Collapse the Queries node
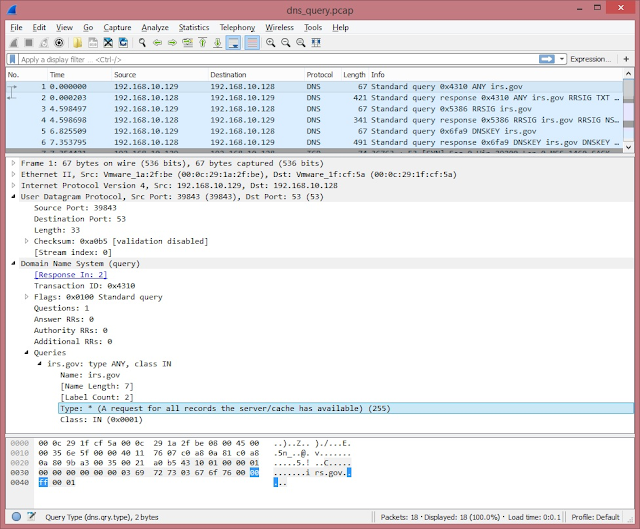 click(26, 352)
